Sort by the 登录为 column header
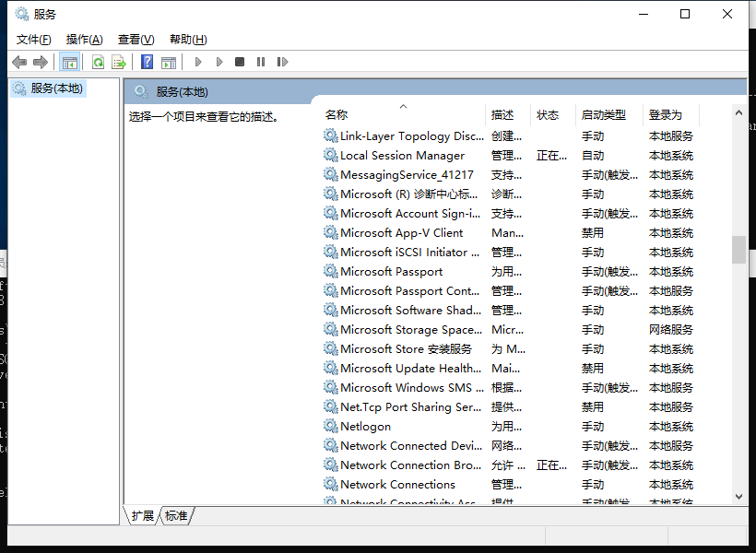756x553 pixels. 671,114
